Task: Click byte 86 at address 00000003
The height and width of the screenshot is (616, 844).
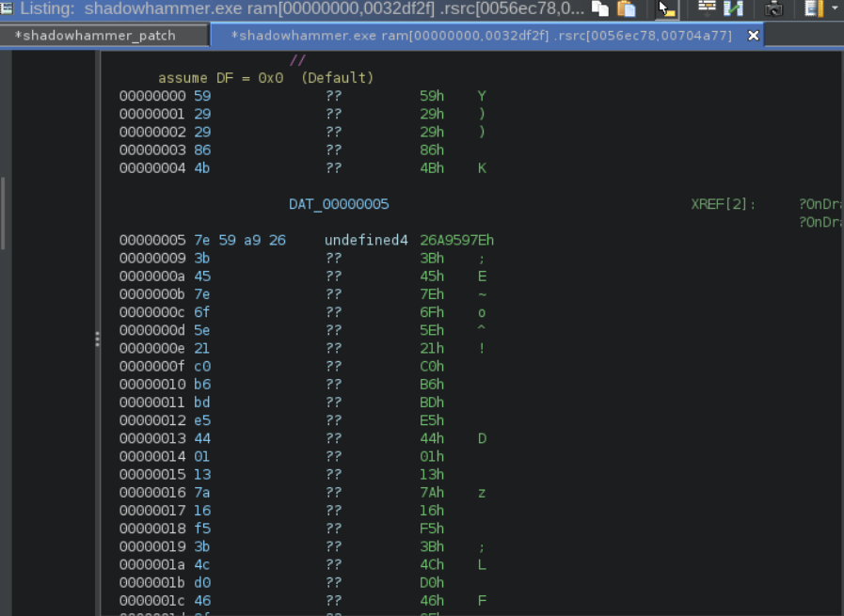Action: [x=202, y=150]
